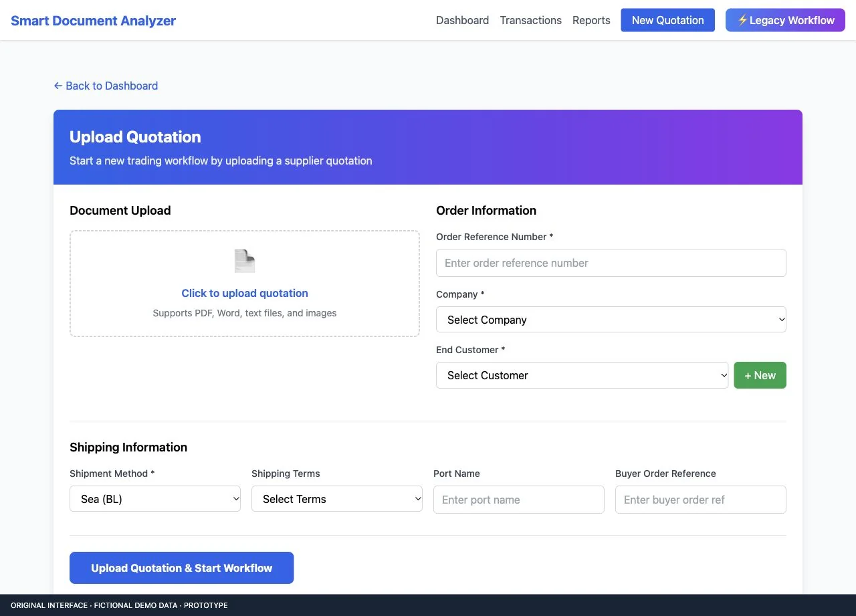
Task: Expand the Shipping Terms dropdown
Action: (x=337, y=499)
